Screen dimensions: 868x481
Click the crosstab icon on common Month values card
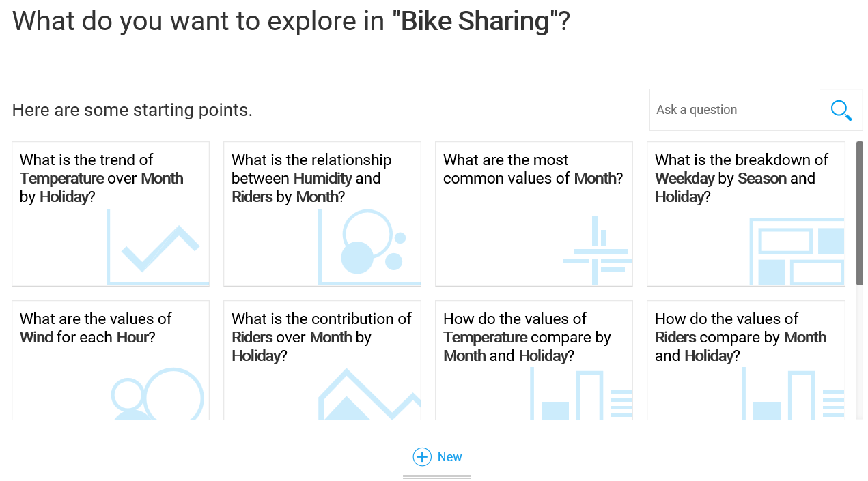598,251
